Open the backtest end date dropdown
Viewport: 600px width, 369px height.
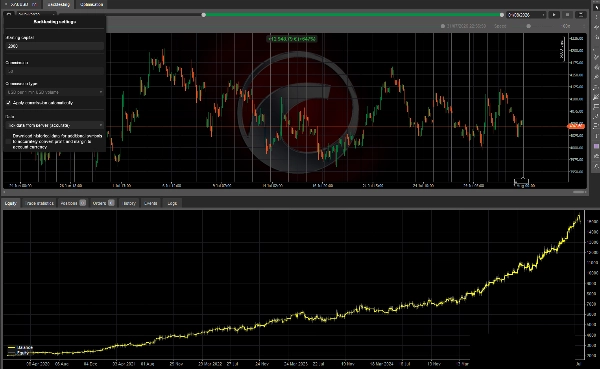pyautogui.click(x=526, y=15)
